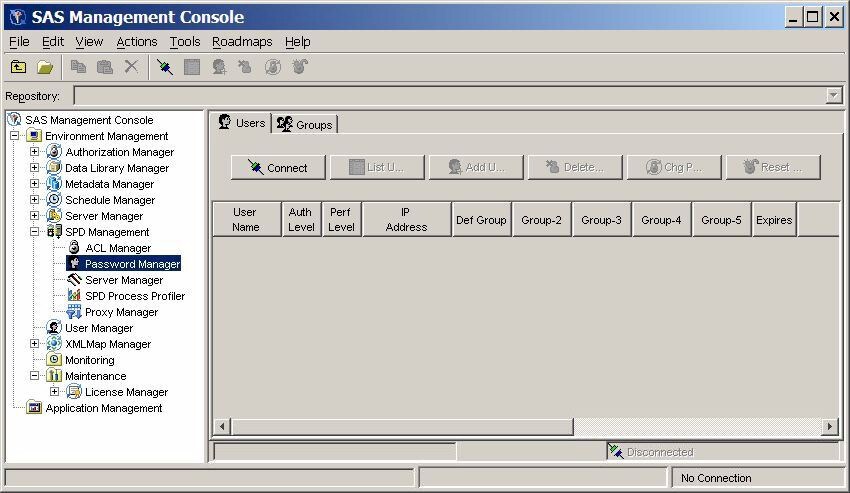Image resolution: width=850 pixels, height=493 pixels.
Task: Collapse the SPD Management tree node
Action: click(x=34, y=232)
